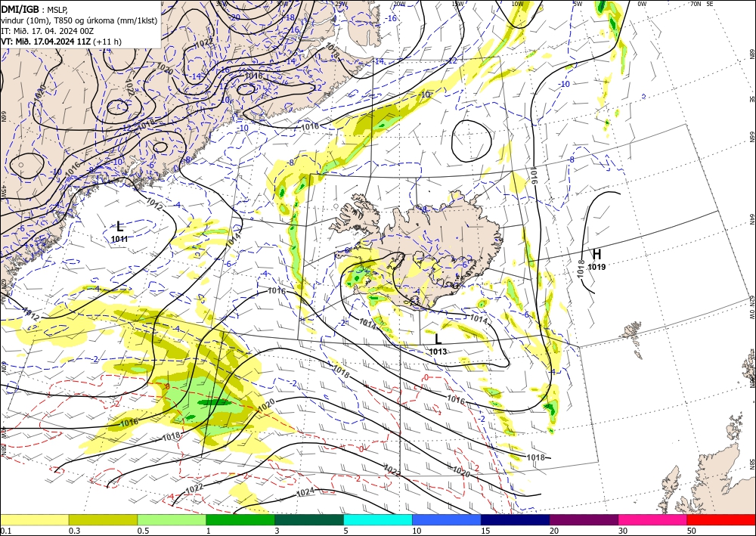Screen dimensions: 756x536
Task: Click the legend tick value '15'
Action: [485, 531]
